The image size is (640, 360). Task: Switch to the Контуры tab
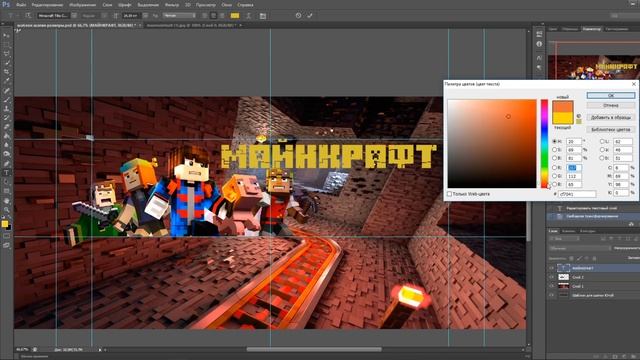pos(587,231)
